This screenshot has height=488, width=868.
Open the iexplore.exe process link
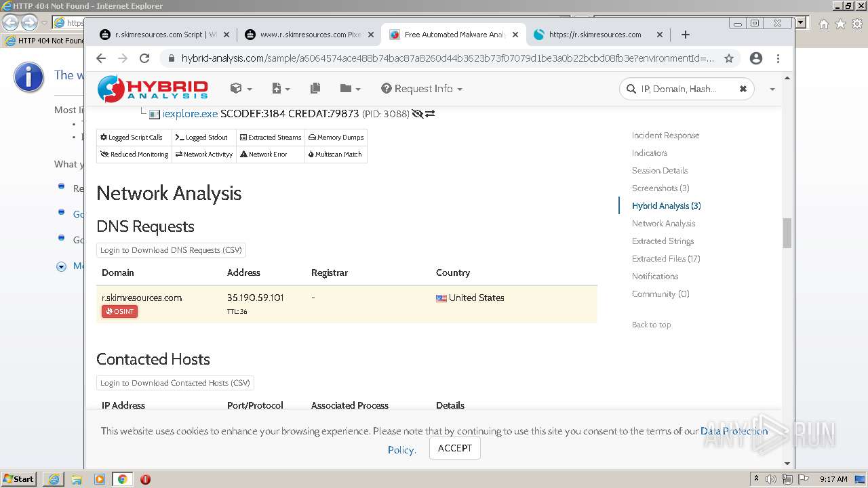[x=190, y=114]
